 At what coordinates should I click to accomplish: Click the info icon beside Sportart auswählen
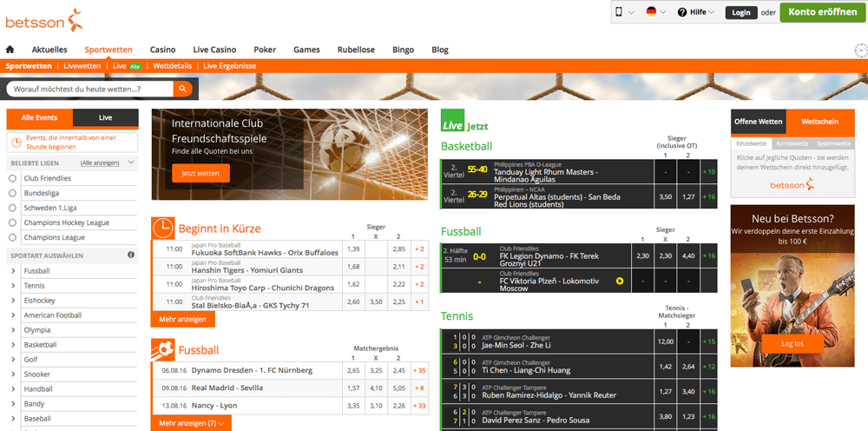click(x=131, y=255)
